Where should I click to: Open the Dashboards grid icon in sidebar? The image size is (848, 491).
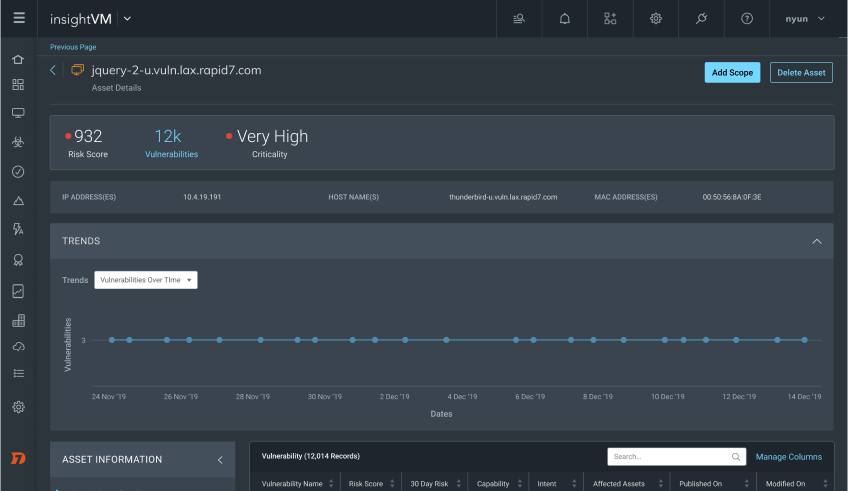pos(18,85)
